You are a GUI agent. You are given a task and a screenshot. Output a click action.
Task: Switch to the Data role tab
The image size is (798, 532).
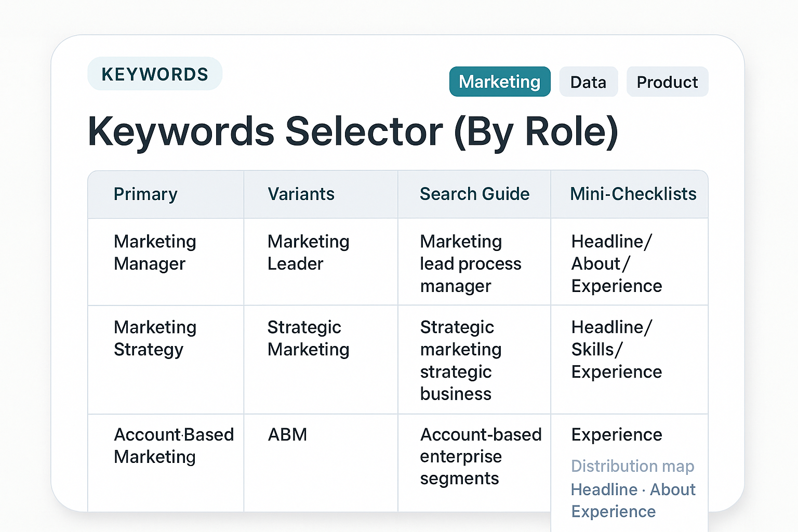point(588,82)
